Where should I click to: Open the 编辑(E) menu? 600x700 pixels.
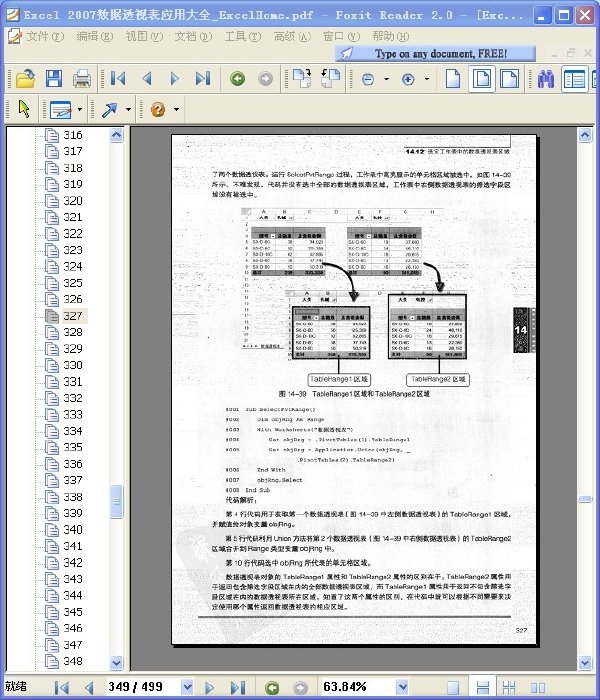(94, 36)
